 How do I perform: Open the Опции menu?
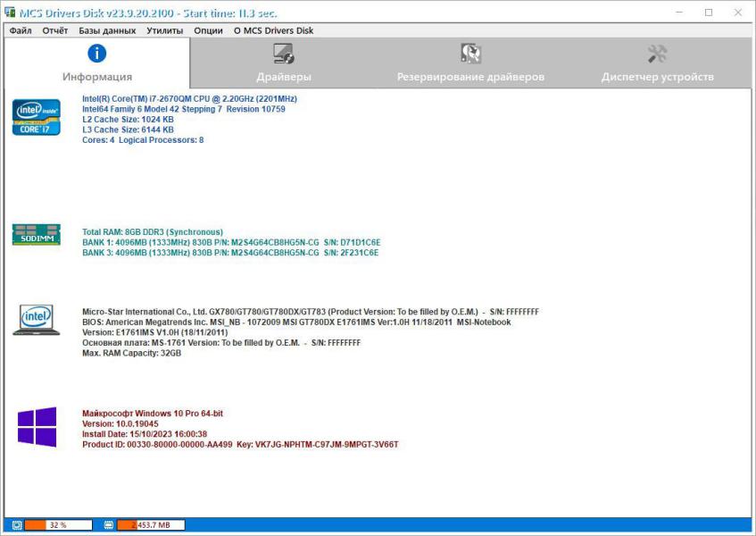tap(208, 31)
